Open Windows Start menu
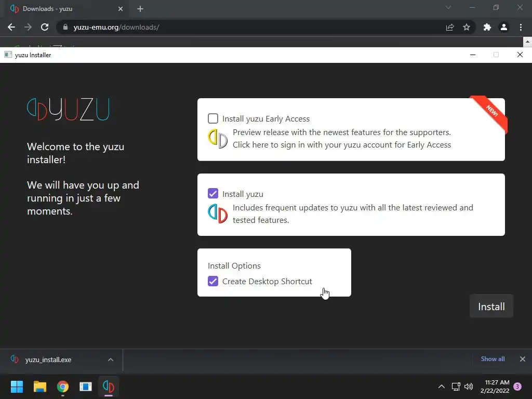The width and height of the screenshot is (532, 399). click(17, 387)
